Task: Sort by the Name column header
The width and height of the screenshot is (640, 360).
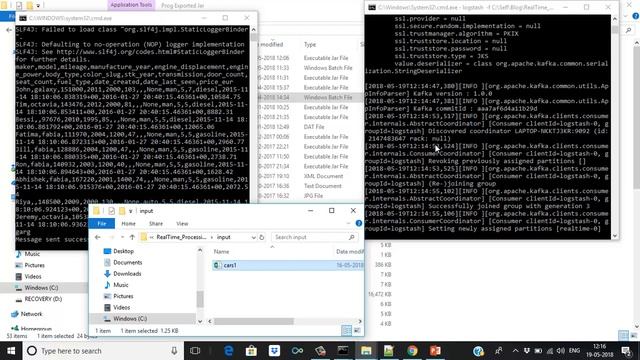Action: 222,252
